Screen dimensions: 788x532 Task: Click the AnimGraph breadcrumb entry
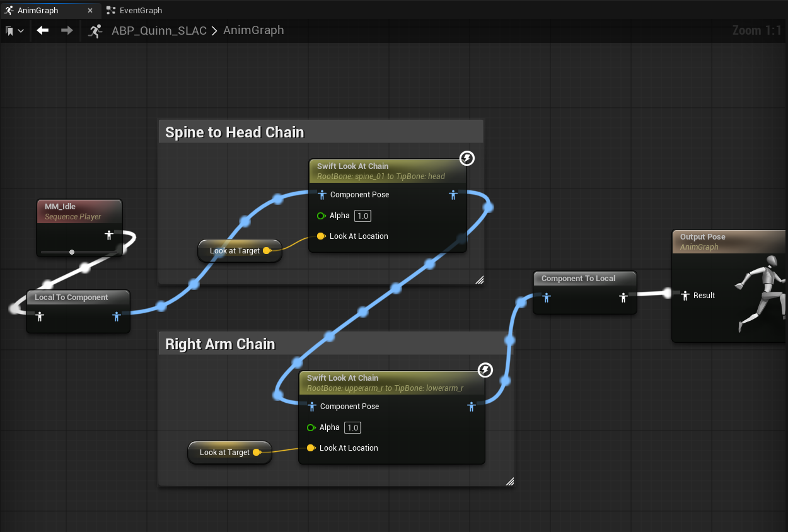tap(253, 30)
